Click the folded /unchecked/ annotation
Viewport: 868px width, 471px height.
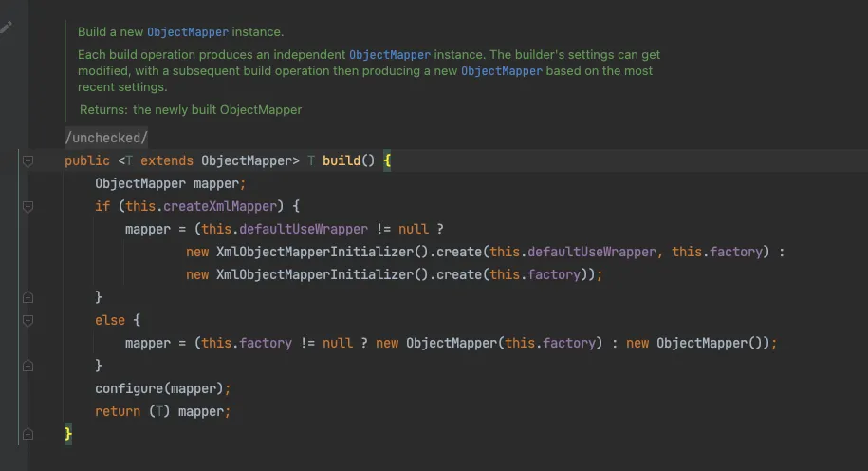[x=106, y=138]
